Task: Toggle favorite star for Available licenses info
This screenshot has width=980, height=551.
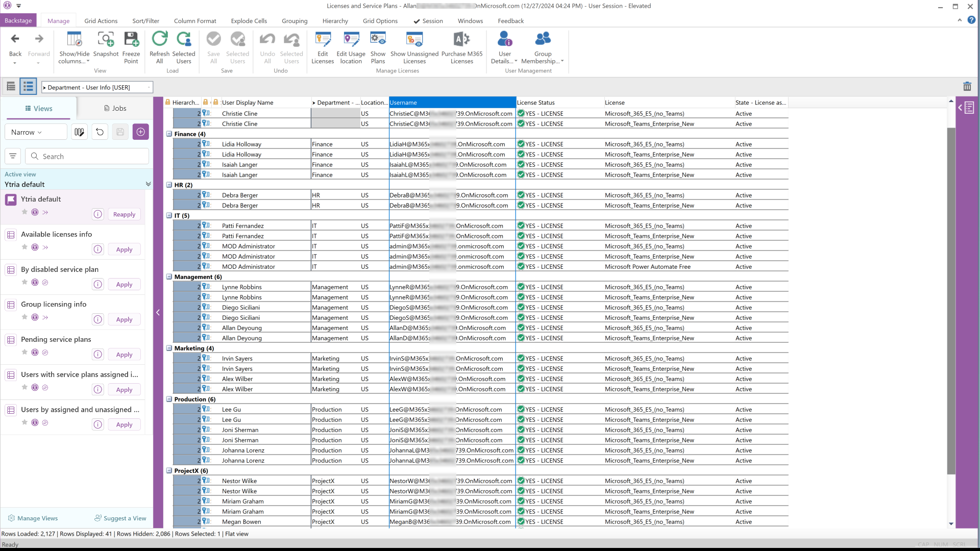Action: tap(24, 247)
